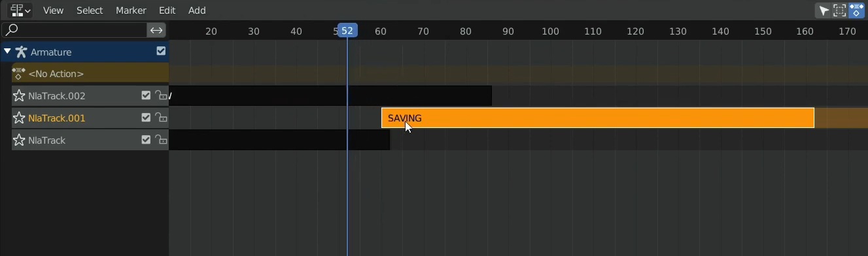
Task: Select the dark strip on NlaTrack
Action: (x=279, y=140)
